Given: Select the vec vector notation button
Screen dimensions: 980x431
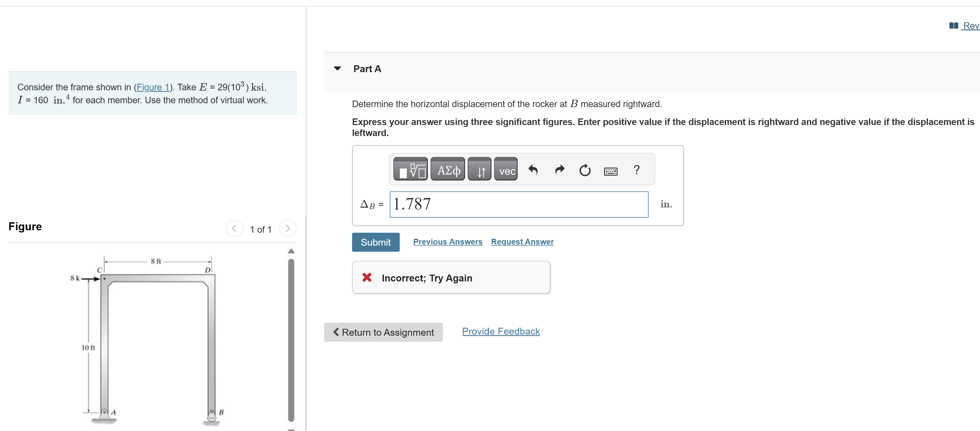Looking at the screenshot, I should [506, 169].
